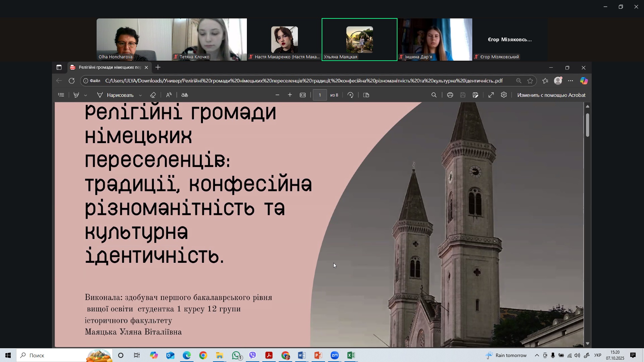Zoom out with the minus button
The width and height of the screenshot is (644, 362).
(277, 95)
